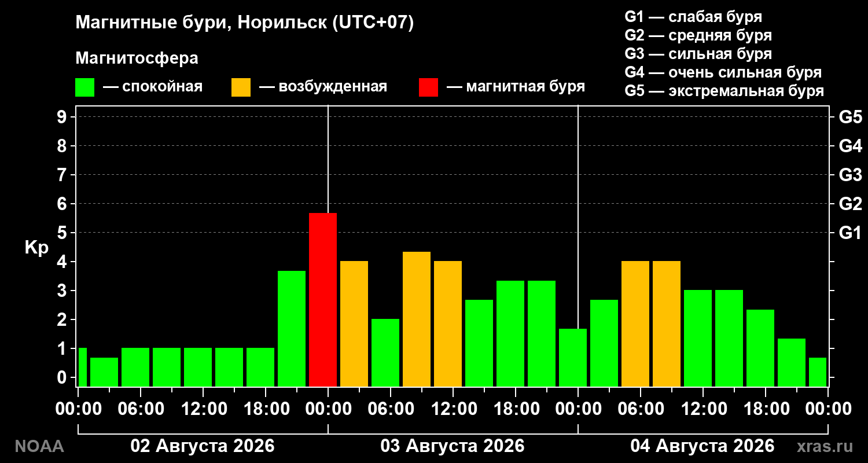Click the tallest orange bar on 03 August
The width and height of the screenshot is (868, 463).
[417, 319]
